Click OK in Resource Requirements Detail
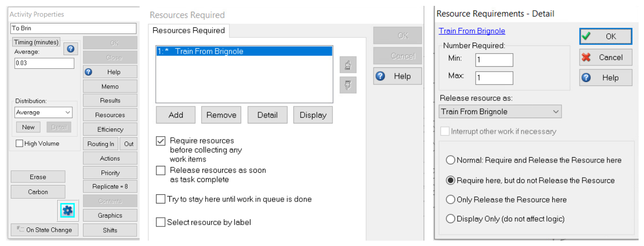644x246 pixels. click(x=605, y=37)
